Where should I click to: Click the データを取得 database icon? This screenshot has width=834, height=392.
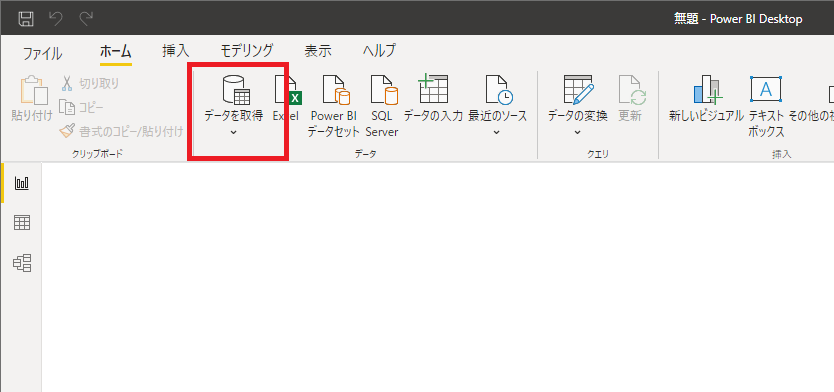[x=235, y=89]
